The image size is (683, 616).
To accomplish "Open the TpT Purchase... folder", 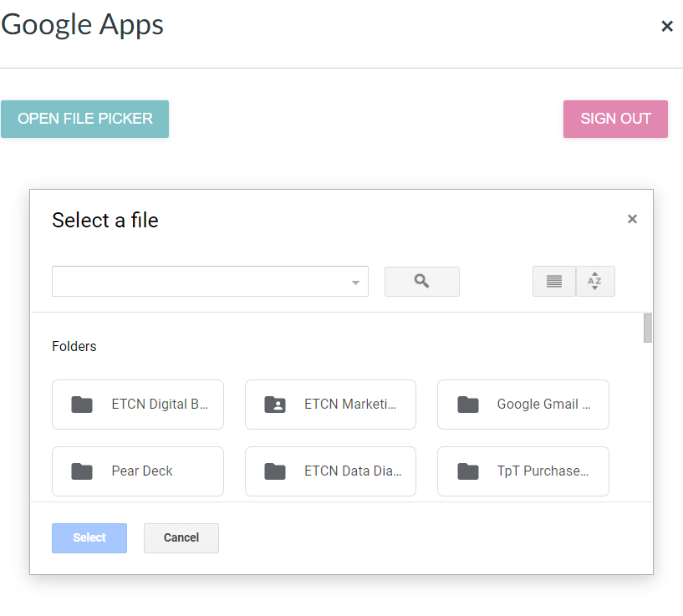I will [523, 471].
